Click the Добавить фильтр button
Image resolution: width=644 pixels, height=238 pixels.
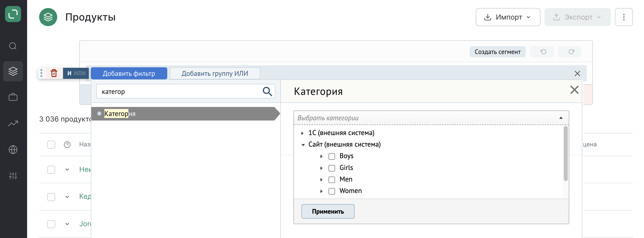[129, 73]
